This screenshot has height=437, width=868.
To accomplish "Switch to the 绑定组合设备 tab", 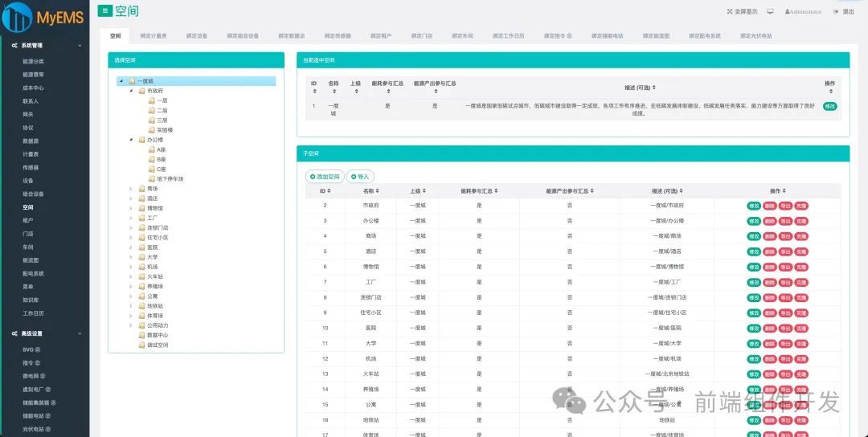I will click(x=243, y=36).
